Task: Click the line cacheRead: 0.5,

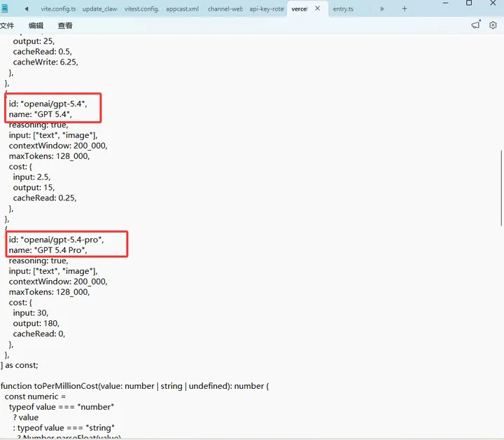Action: (x=43, y=51)
